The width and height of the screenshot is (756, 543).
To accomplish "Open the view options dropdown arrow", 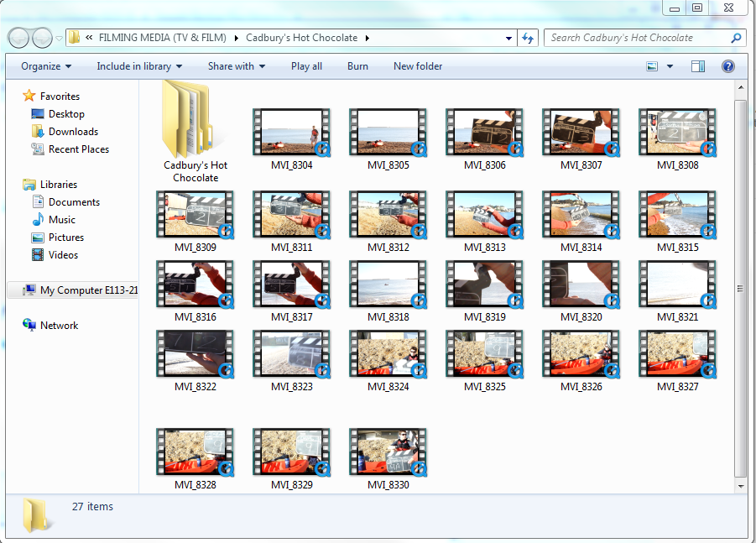I will 670,66.
